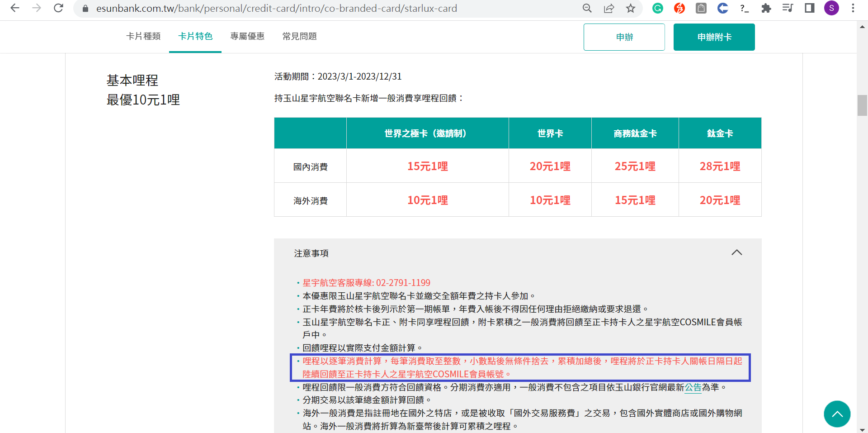868x433 pixels.
Task: Open Chrome three-dot menu
Action: [x=853, y=8]
